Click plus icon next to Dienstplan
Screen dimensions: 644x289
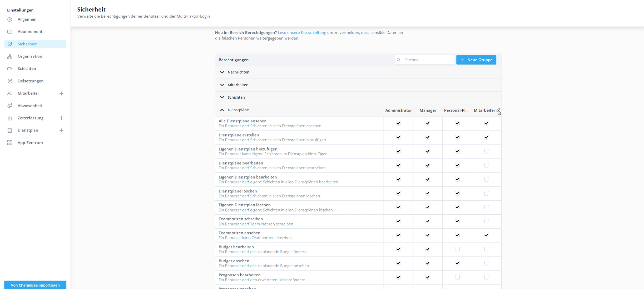tap(61, 130)
